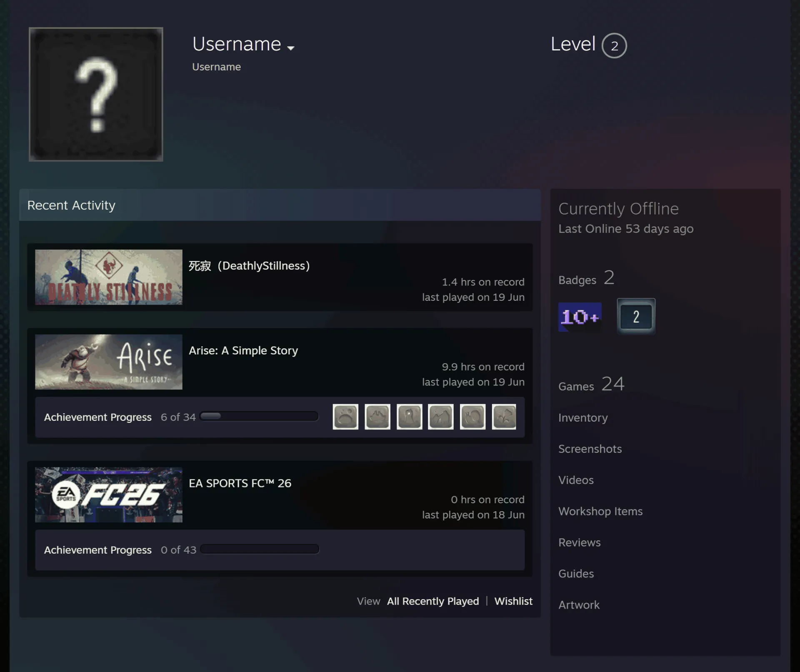Image resolution: width=800 pixels, height=672 pixels.
Task: Expand the Username dropdown arrow
Action: (291, 48)
